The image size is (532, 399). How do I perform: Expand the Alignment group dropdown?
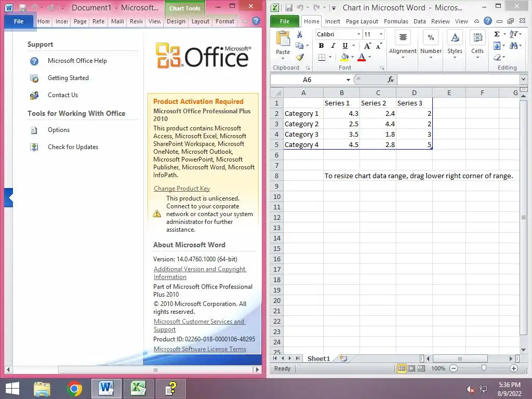point(403,58)
